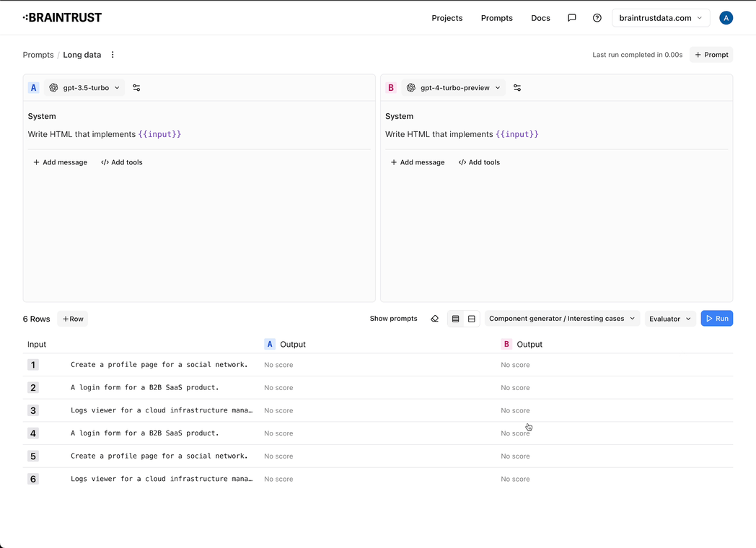Click the Braintrust logo
Screen dimensions: 756x548
pyautogui.click(x=62, y=17)
